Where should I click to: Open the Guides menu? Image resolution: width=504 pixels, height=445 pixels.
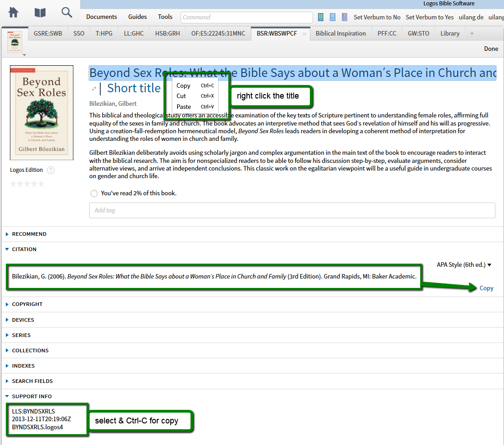pyautogui.click(x=137, y=17)
